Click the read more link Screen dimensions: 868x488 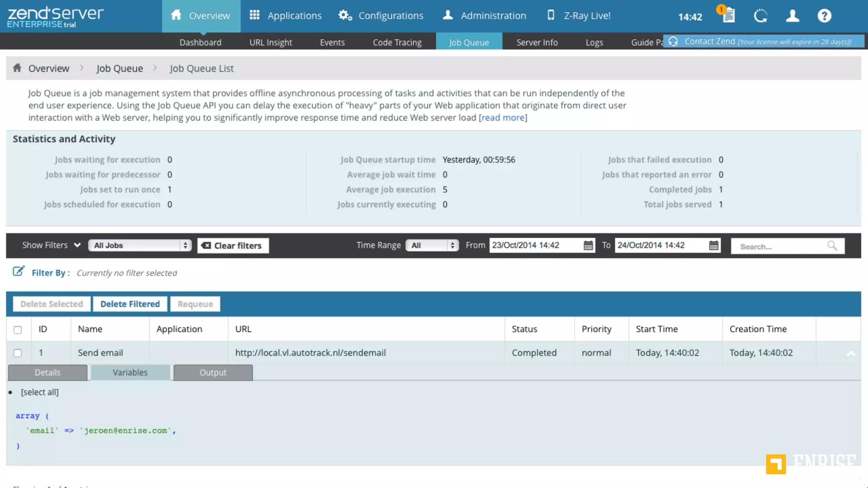(x=503, y=117)
